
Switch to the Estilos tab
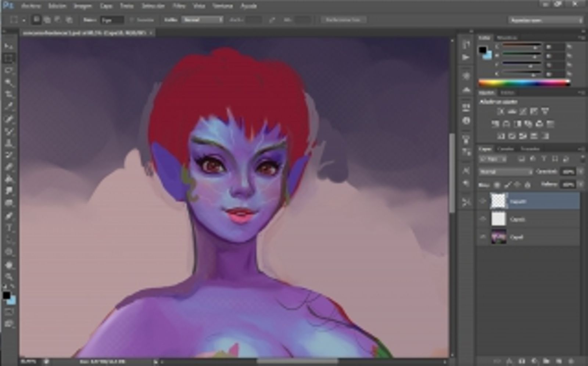(508, 93)
